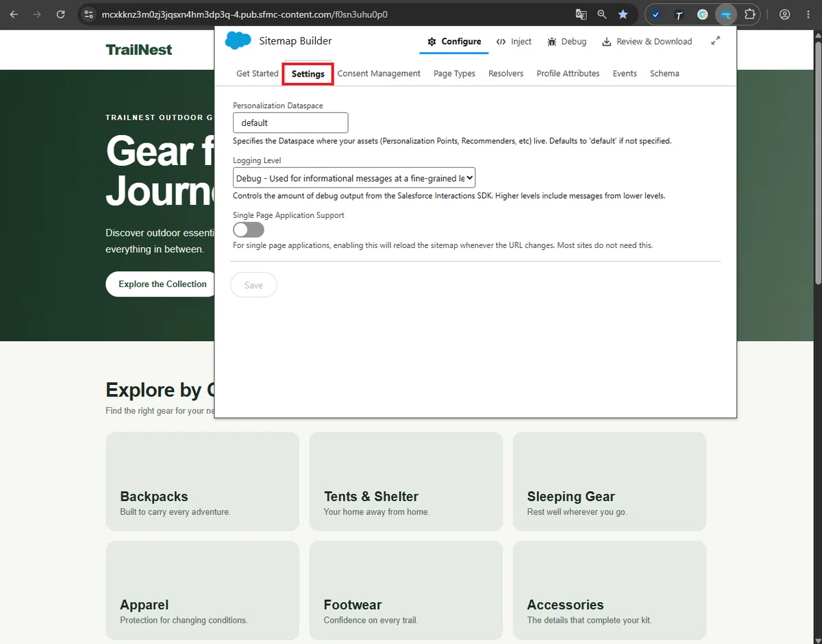Open the Apparel category card

click(202, 590)
